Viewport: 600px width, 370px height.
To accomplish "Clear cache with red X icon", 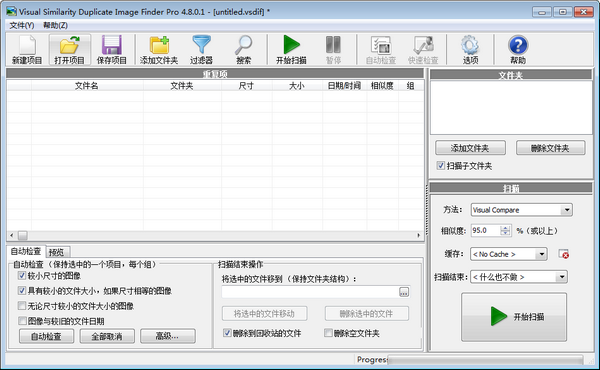I will click(564, 254).
